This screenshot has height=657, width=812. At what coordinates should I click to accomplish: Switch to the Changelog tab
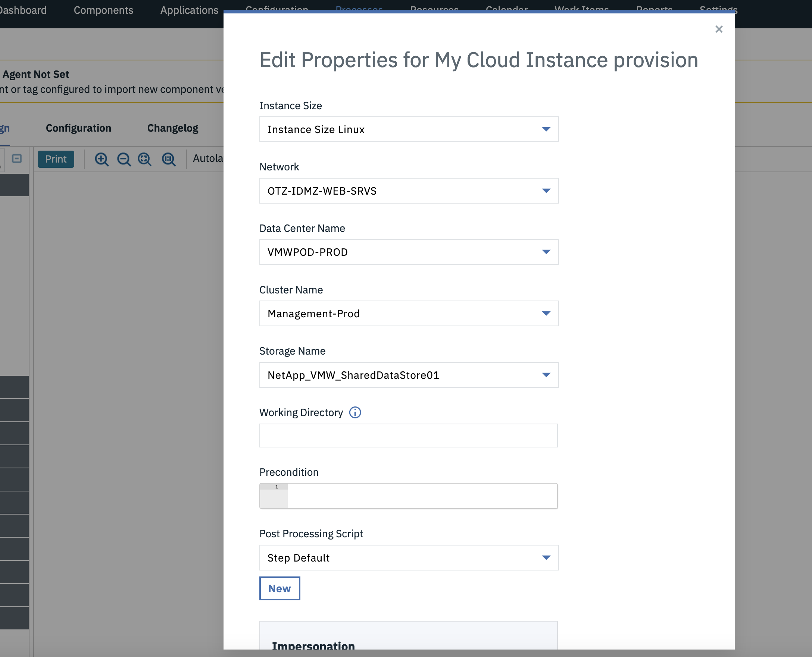pos(172,128)
